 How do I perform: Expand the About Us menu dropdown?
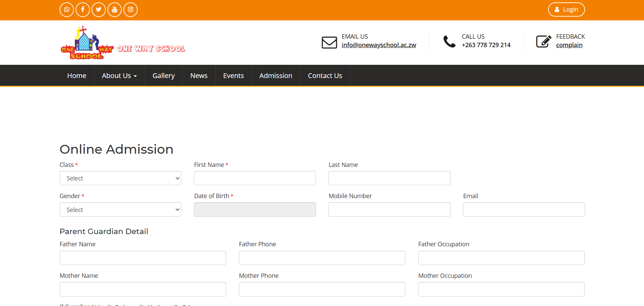(x=119, y=76)
